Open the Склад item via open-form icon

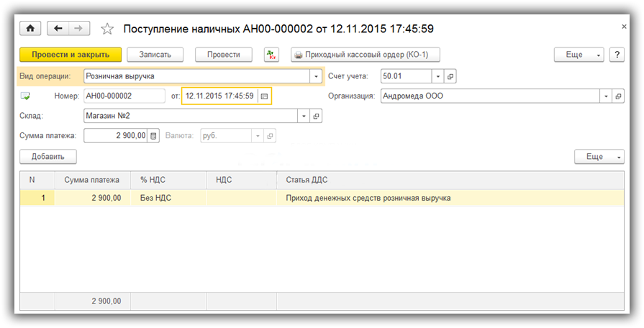316,116
